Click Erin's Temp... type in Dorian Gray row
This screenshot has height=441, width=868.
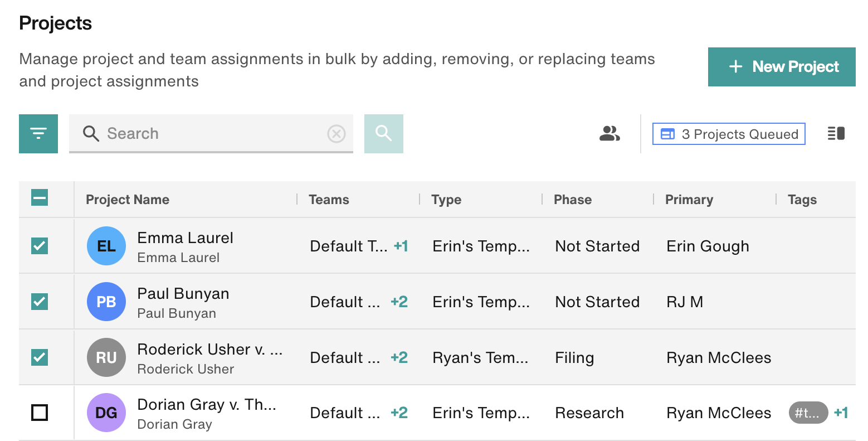481,413
